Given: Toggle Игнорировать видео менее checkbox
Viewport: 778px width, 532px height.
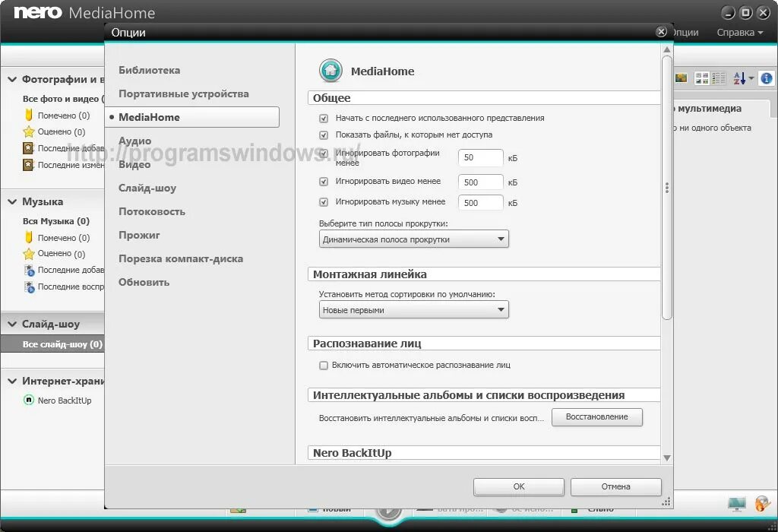Looking at the screenshot, I should pos(324,182).
